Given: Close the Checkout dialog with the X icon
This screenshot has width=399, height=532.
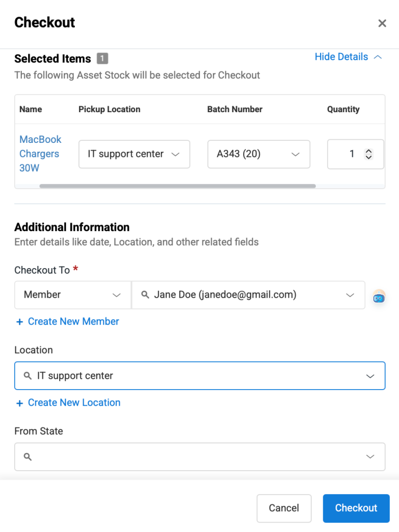Looking at the screenshot, I should [x=382, y=23].
